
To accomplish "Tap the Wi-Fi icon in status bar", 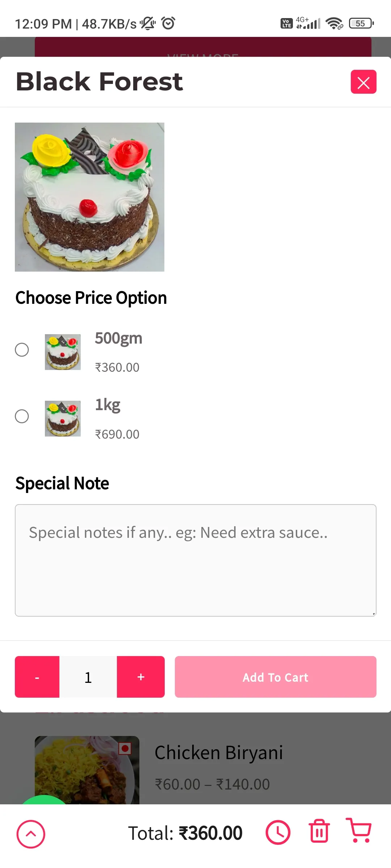I will pos(334,24).
